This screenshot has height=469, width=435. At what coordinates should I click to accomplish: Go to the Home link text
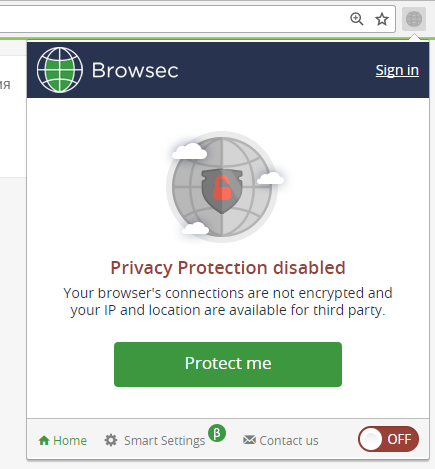pyautogui.click(x=70, y=440)
